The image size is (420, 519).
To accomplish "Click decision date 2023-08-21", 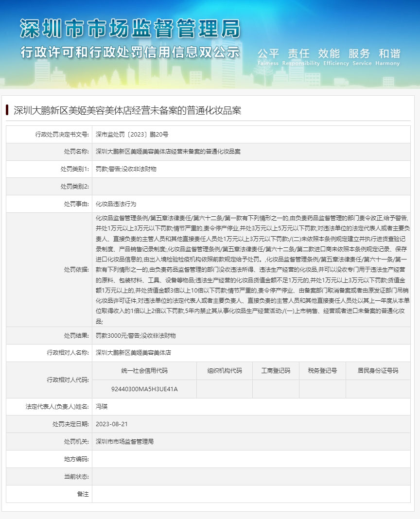I will point(112,424).
